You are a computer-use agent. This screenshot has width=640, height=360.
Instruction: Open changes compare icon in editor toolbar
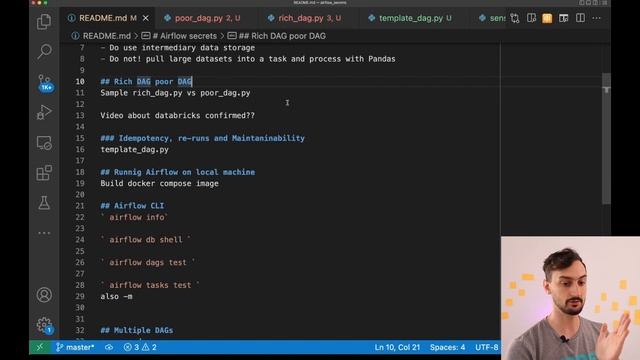coord(515,18)
